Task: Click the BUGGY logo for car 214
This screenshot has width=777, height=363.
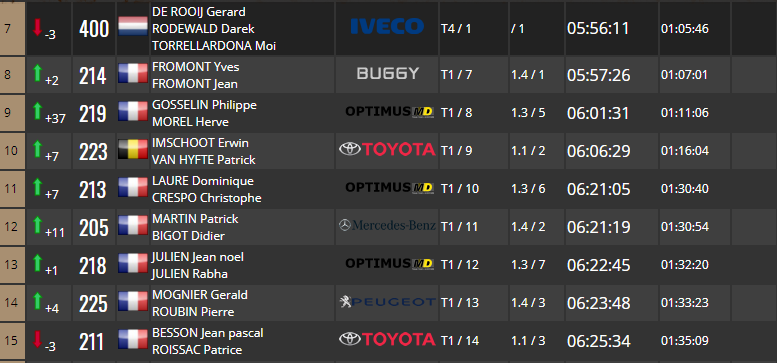Action: (x=388, y=74)
